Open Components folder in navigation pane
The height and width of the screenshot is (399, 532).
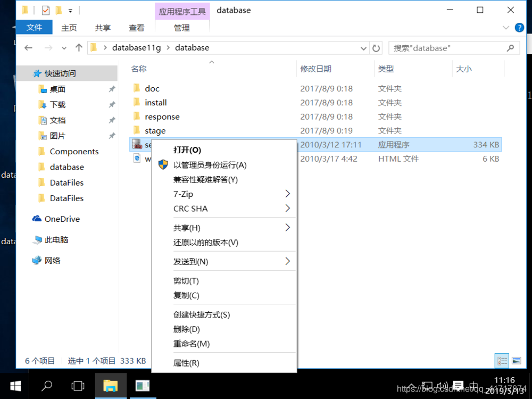[x=74, y=151]
